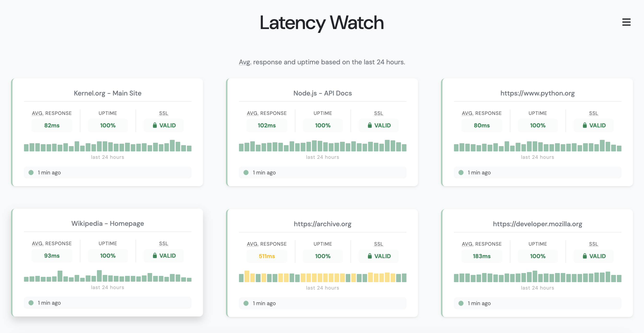
Task: Click the lock icon on the python.org card
Action: pos(585,125)
